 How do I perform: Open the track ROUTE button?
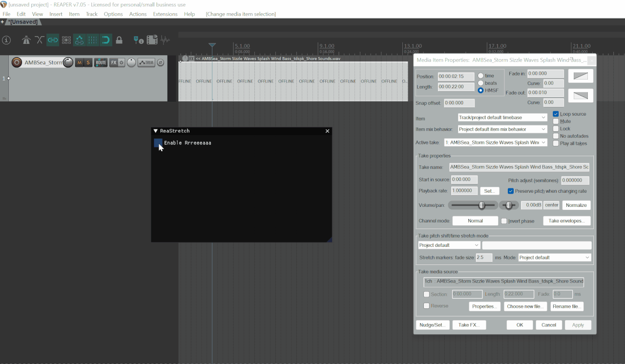point(101,62)
